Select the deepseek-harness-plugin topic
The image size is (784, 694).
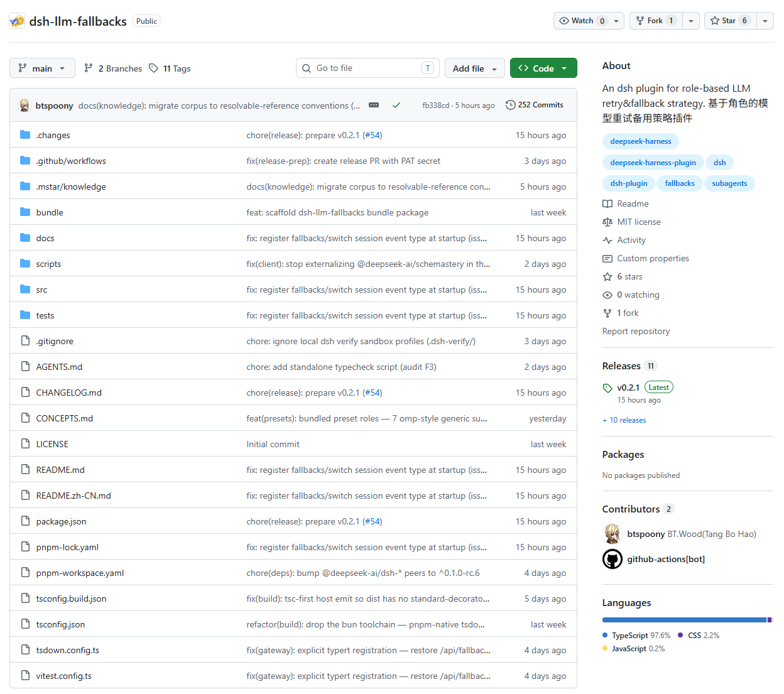coord(653,163)
